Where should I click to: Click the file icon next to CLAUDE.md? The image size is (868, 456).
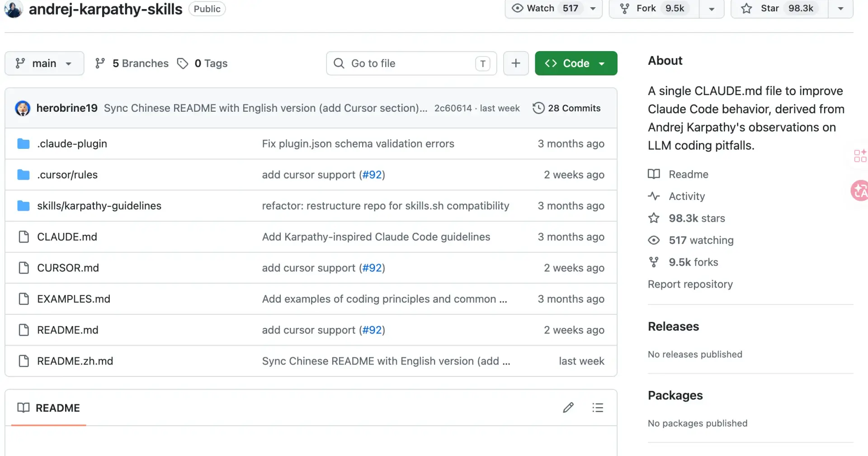[24, 237]
